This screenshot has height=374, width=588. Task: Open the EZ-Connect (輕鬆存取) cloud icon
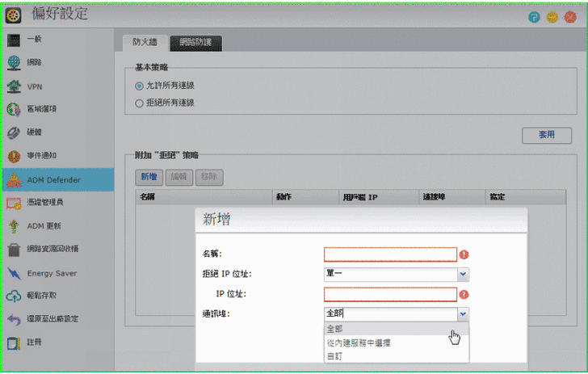[x=14, y=296]
